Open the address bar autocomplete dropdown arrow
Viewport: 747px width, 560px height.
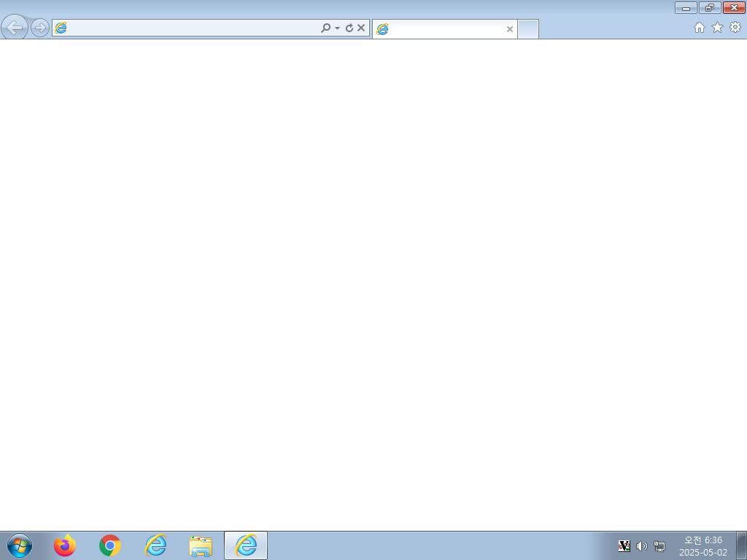337,28
